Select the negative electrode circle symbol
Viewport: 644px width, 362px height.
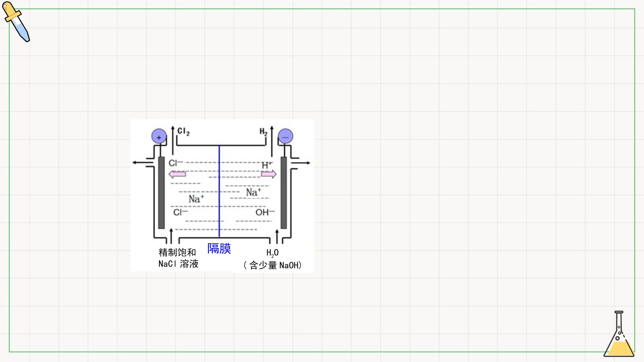pos(285,136)
